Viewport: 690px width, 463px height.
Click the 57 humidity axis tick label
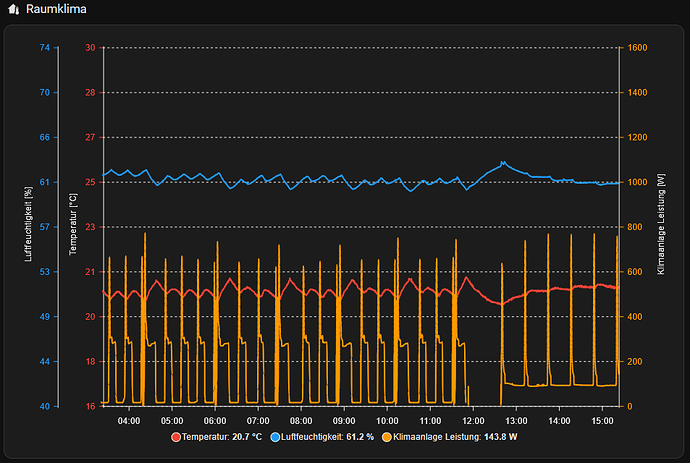[45, 227]
